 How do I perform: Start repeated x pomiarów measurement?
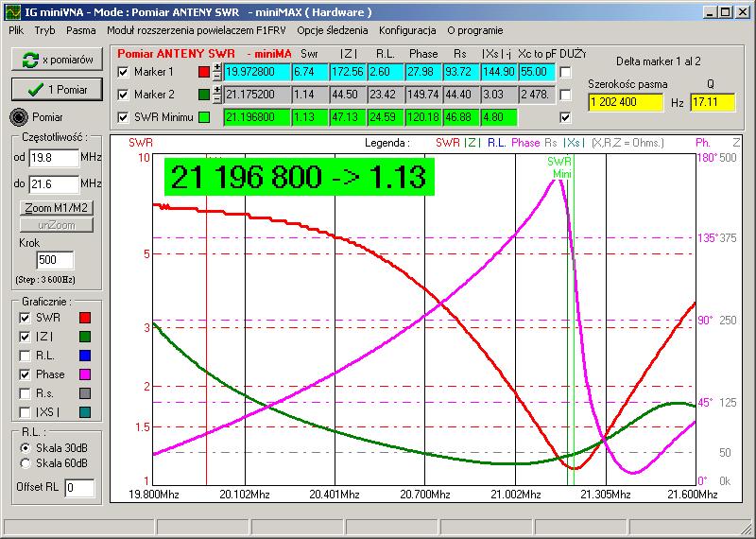pos(55,60)
